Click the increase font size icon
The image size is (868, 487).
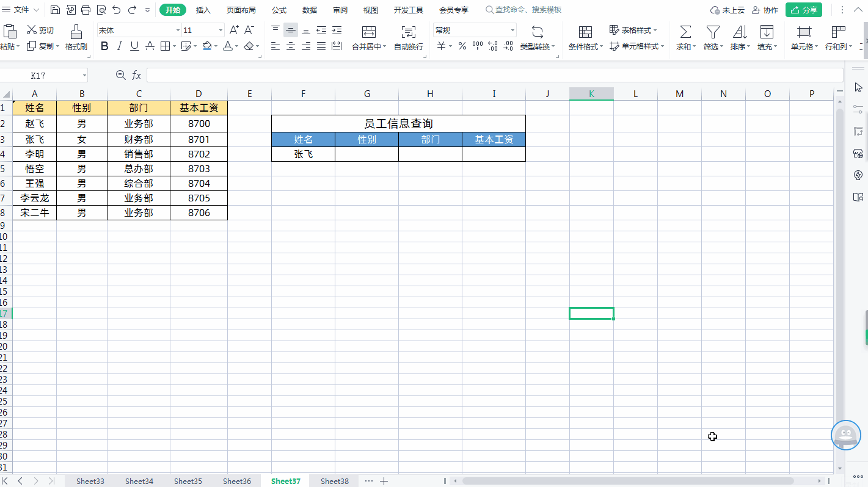click(234, 30)
